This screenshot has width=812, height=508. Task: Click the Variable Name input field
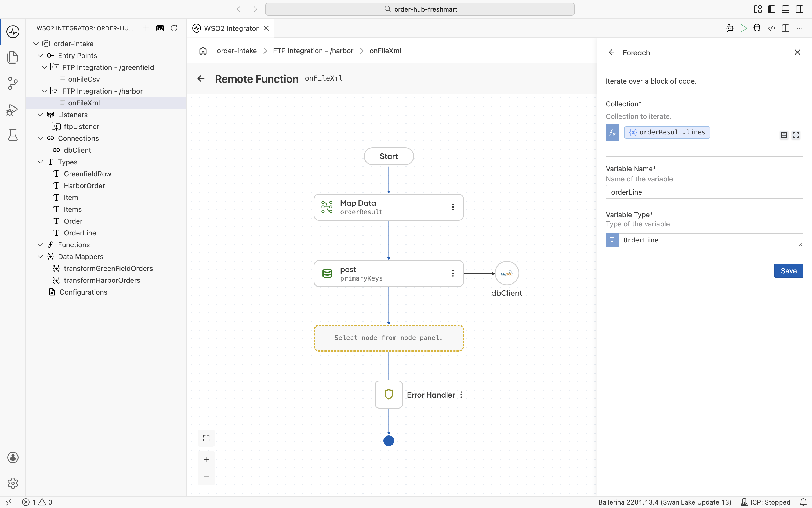[704, 192]
